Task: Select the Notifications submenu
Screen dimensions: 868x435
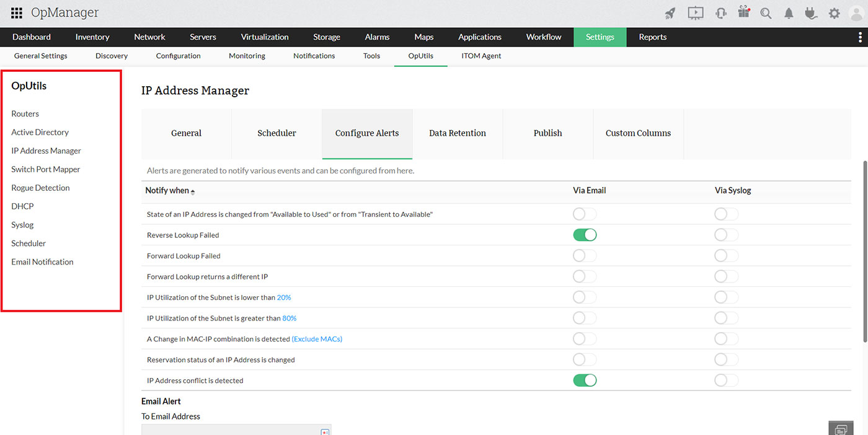Action: pos(314,56)
